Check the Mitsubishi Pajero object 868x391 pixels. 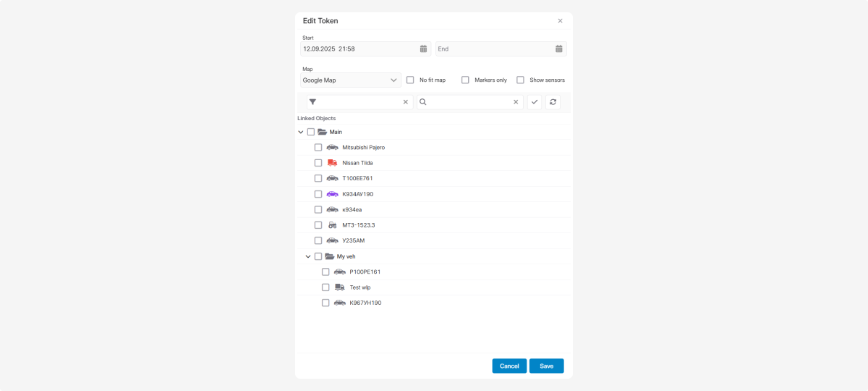[318, 148]
